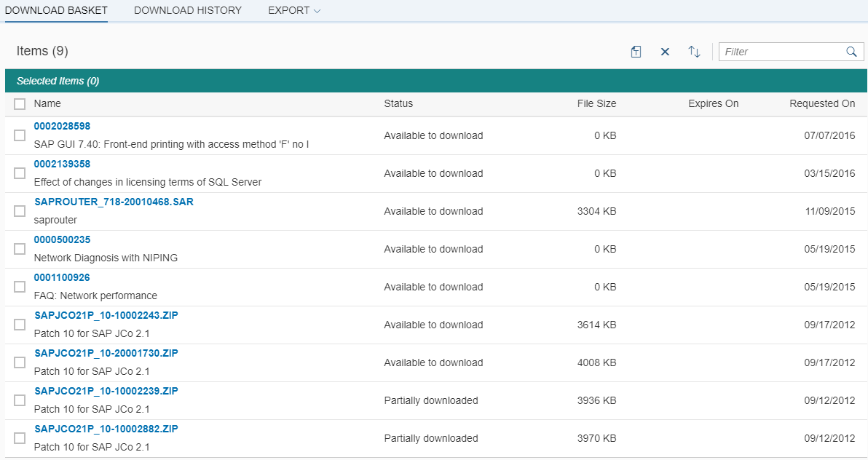Switch to the Download History tab

pyautogui.click(x=188, y=11)
